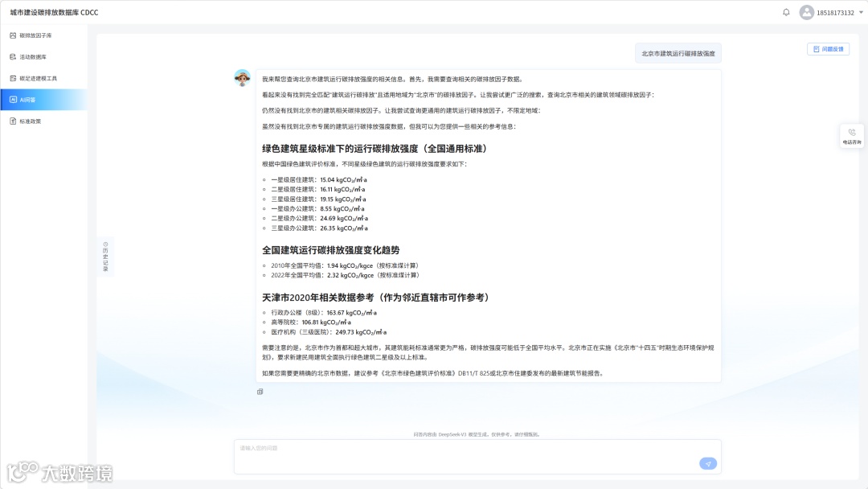This screenshot has width=868, height=489.
Task: Copy the AI answer with copy icon
Action: (x=260, y=392)
